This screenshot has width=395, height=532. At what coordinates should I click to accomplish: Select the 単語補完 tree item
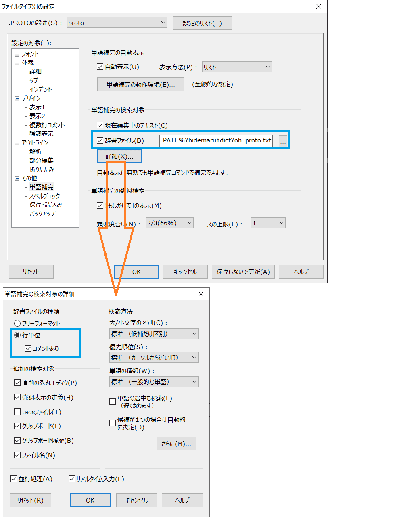coord(41,187)
